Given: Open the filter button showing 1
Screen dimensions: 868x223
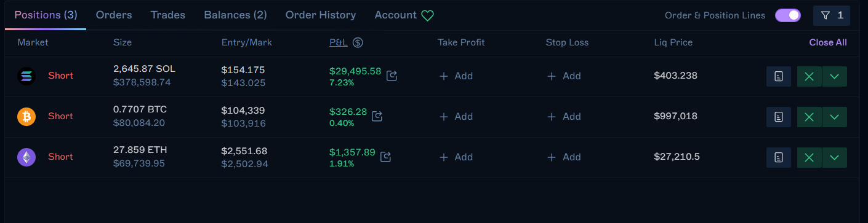Looking at the screenshot, I should [x=832, y=15].
